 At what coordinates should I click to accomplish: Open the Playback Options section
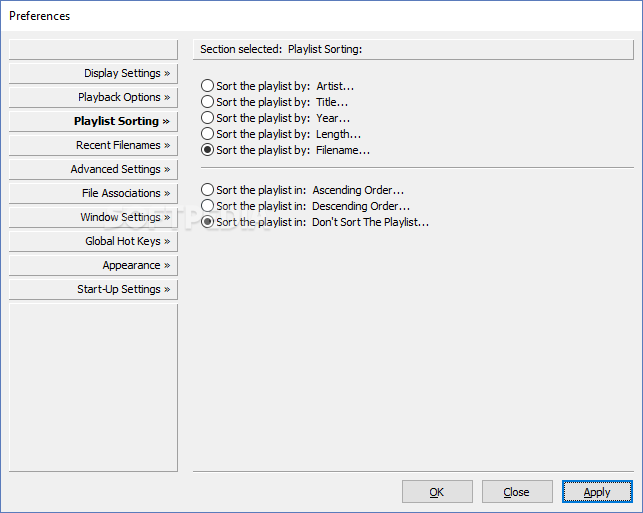click(x=93, y=98)
